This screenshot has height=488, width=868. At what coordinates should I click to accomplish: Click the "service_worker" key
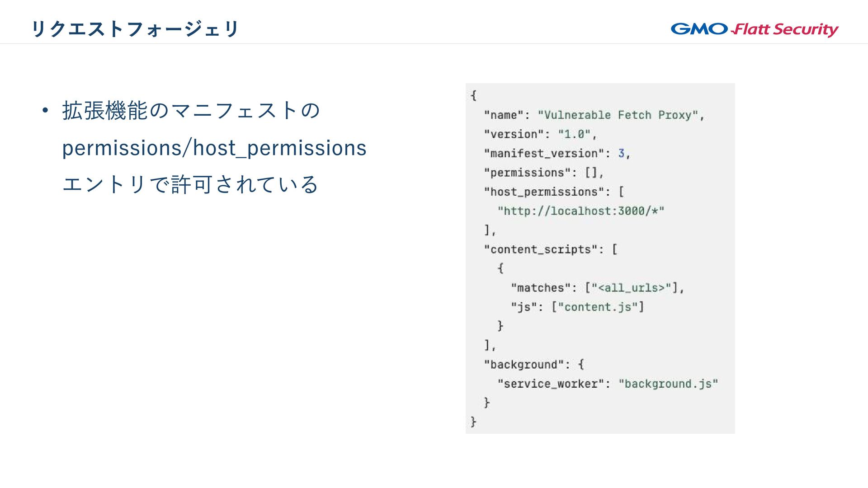point(550,384)
